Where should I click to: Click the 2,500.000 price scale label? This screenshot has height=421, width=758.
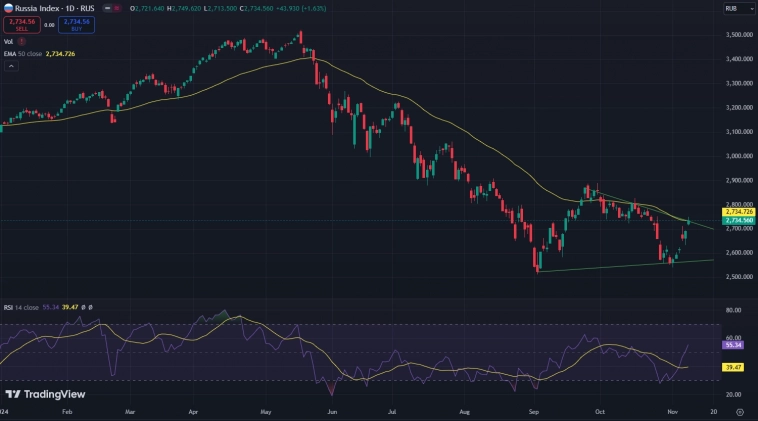coord(739,276)
